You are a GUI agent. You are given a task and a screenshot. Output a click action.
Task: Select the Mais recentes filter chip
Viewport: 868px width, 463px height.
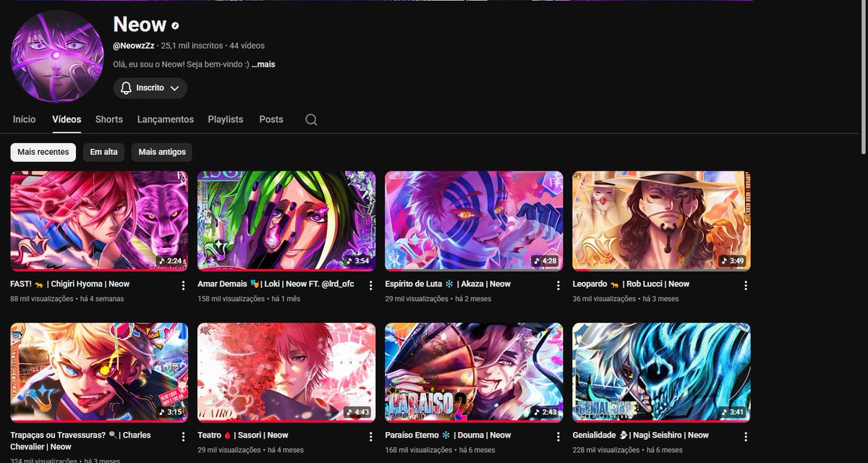click(43, 152)
